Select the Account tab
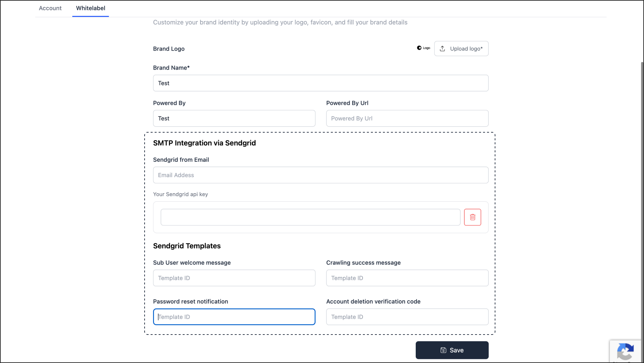This screenshot has width=644, height=363. [x=50, y=8]
